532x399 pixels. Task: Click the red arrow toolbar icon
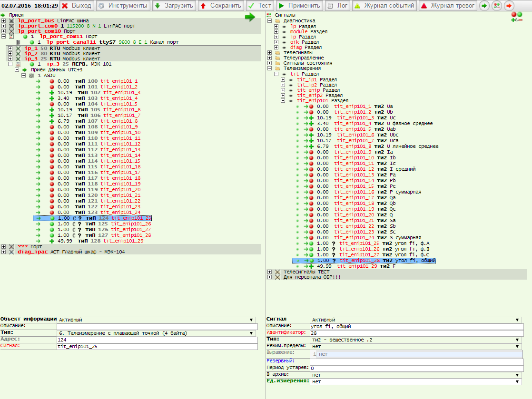pos(509,6)
